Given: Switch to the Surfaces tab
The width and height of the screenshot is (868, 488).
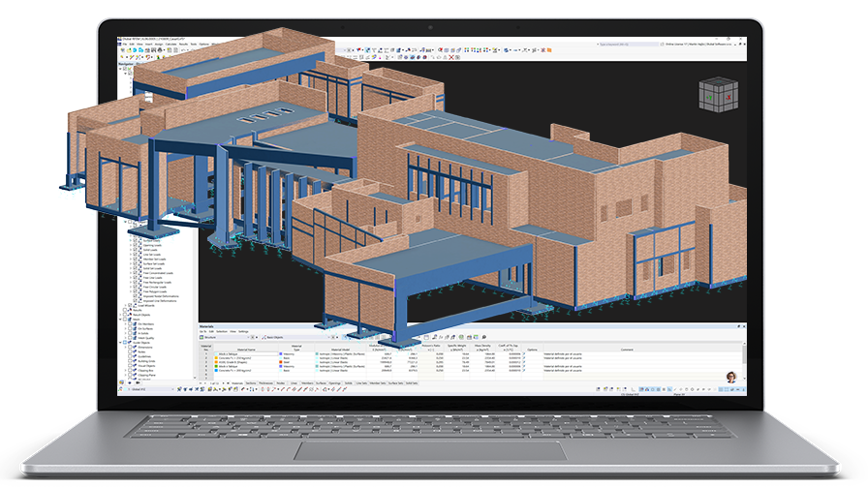Looking at the screenshot, I should [321, 382].
